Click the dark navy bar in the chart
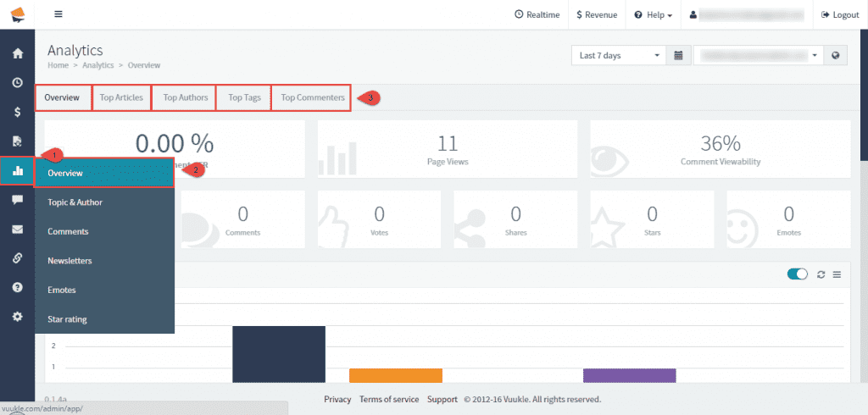The height and width of the screenshot is (415, 868). 278,356
